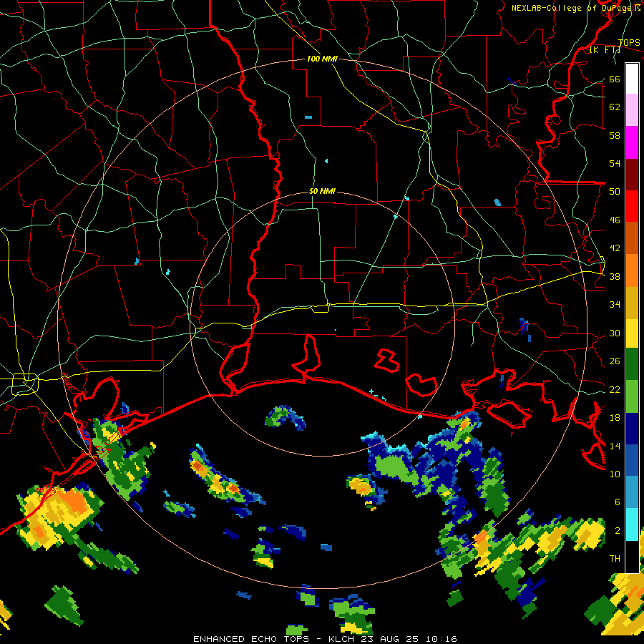Click the '46' legend value
Viewport: 644px width, 644px height.
click(x=615, y=220)
